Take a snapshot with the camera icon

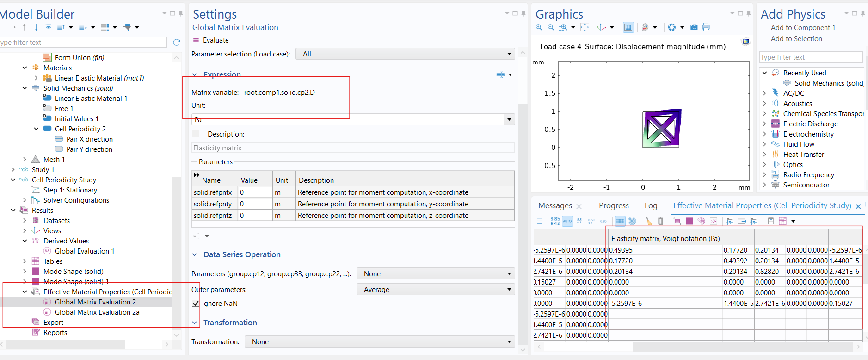694,27
